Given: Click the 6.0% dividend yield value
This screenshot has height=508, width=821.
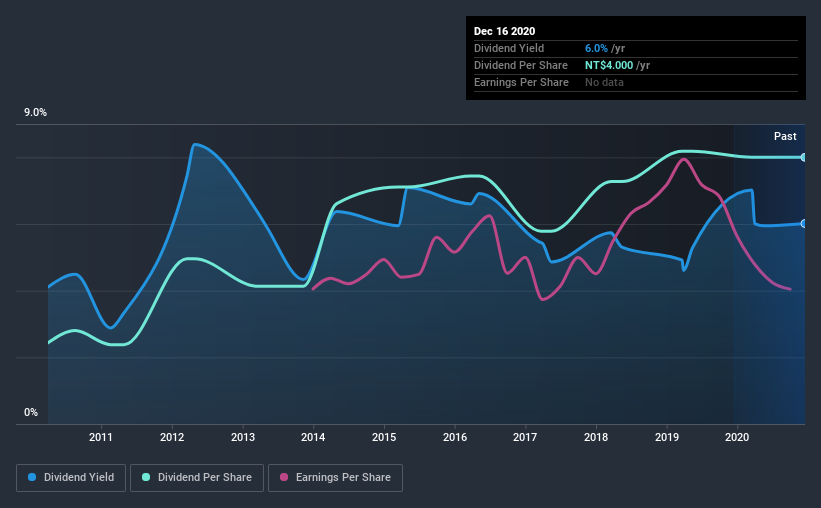Looking at the screenshot, I should 596,48.
